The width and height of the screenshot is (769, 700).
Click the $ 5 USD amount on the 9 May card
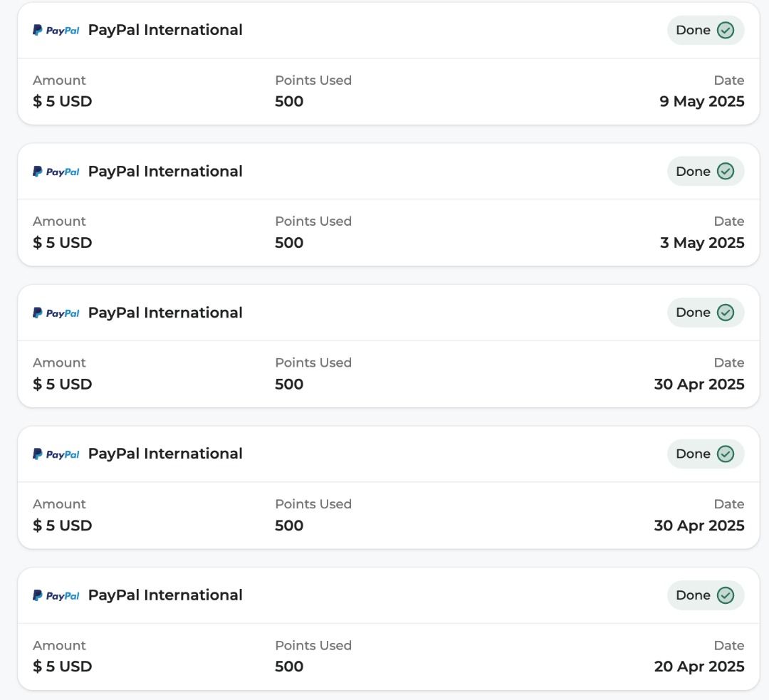[x=63, y=101]
